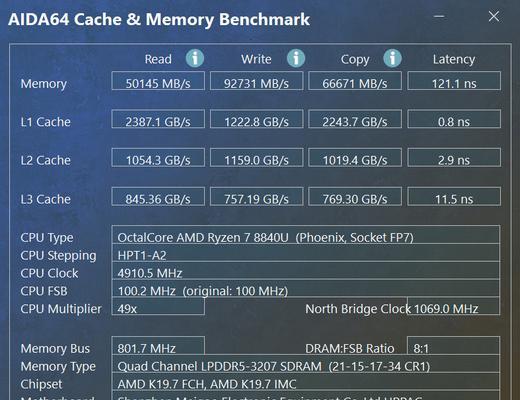Click the CPU Type field showing Ryzen 7 8840U

pyautogui.click(x=306, y=235)
